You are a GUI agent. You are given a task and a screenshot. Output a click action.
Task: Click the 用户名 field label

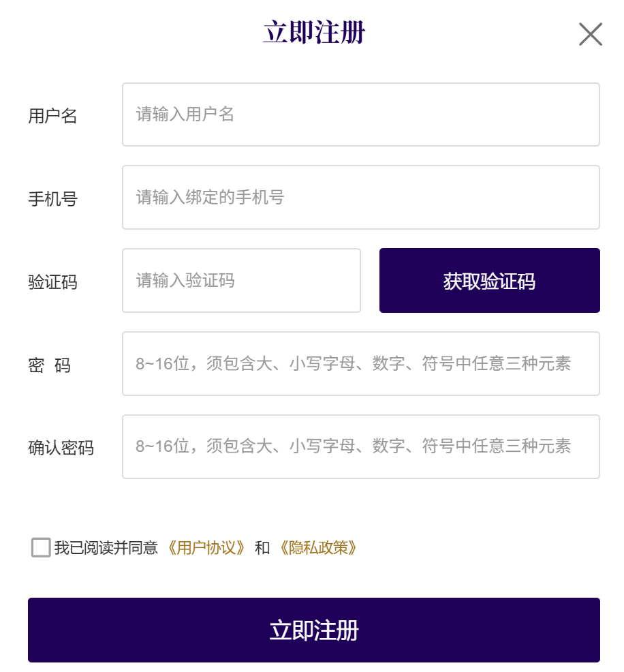[x=52, y=116]
